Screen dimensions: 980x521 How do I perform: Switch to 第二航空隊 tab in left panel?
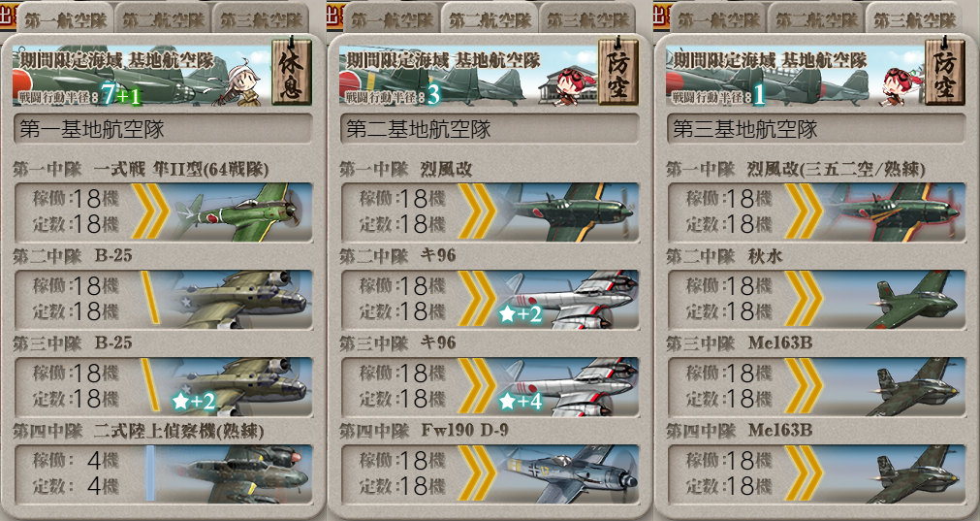point(163,18)
